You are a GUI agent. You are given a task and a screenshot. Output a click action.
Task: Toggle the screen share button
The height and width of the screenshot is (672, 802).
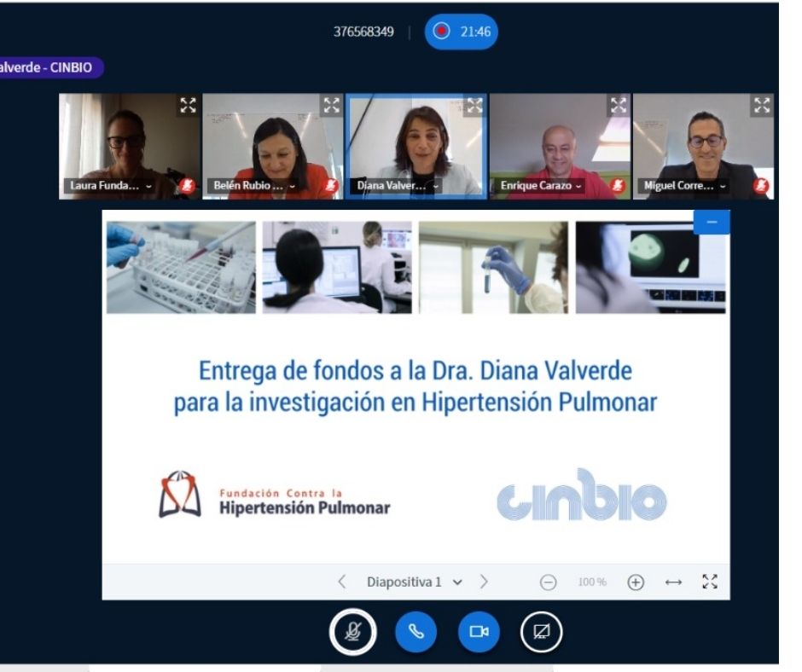click(x=541, y=632)
